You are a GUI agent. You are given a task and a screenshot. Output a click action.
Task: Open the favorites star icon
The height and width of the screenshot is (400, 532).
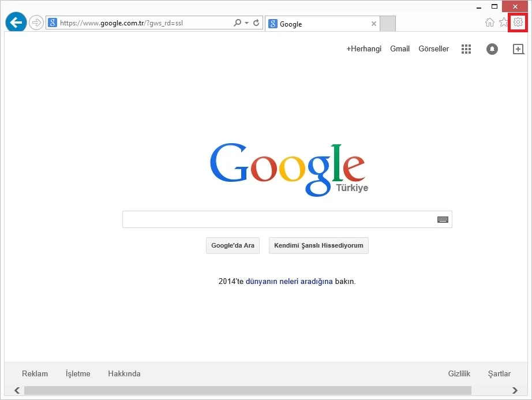504,23
